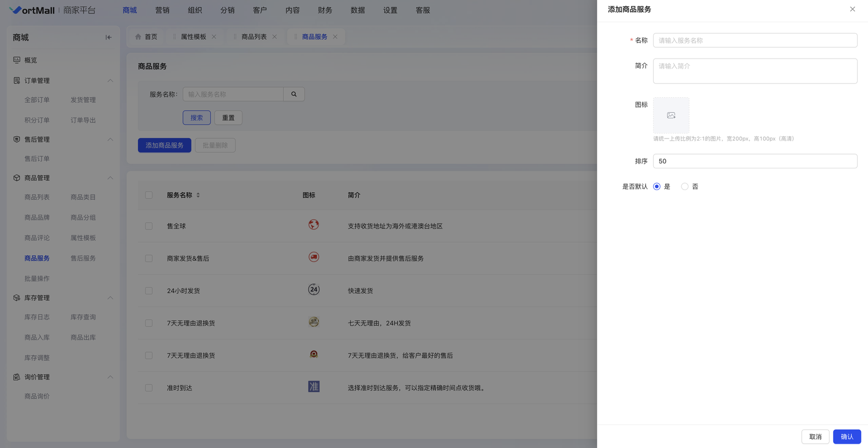868x448 pixels.
Task: Click the search magnifier icon button
Action: pos(294,94)
